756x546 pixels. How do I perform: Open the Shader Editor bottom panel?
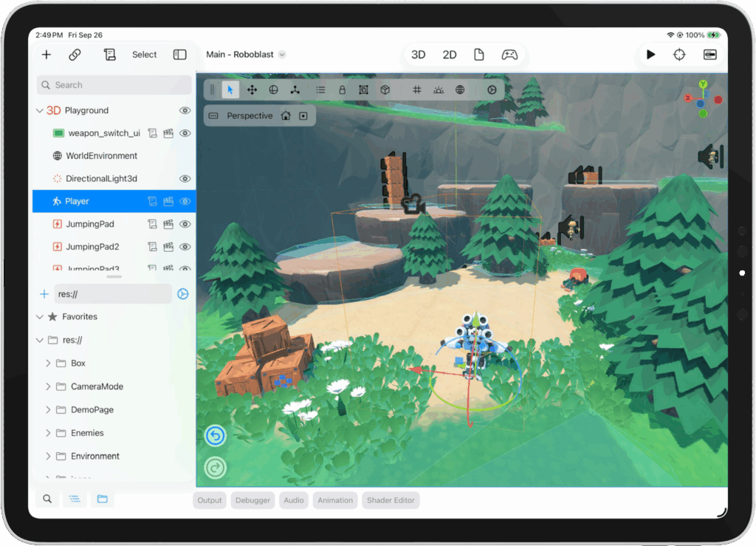pyautogui.click(x=391, y=500)
